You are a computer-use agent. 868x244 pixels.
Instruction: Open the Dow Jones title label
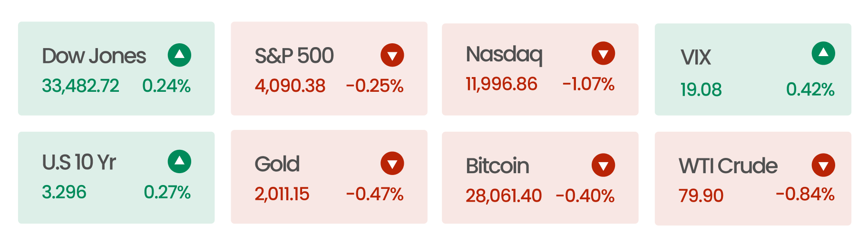pos(94,56)
